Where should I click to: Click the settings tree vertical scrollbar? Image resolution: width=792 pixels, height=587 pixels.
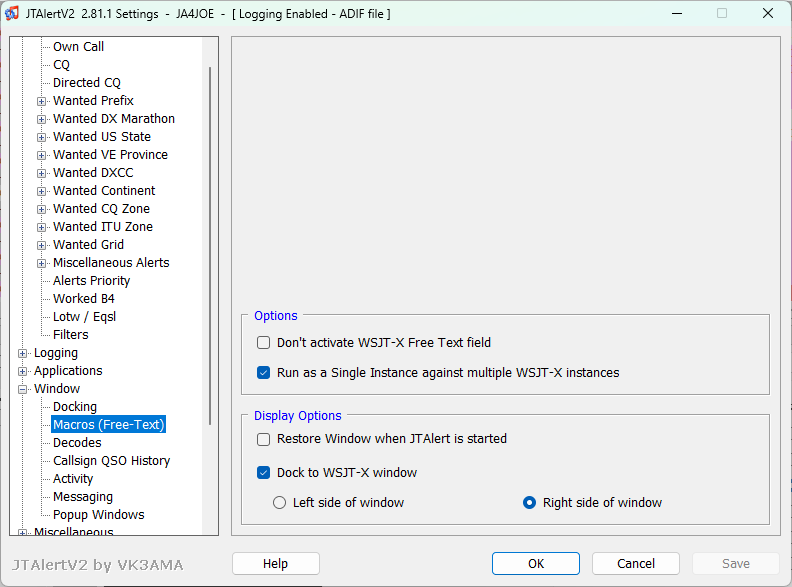coord(210,246)
